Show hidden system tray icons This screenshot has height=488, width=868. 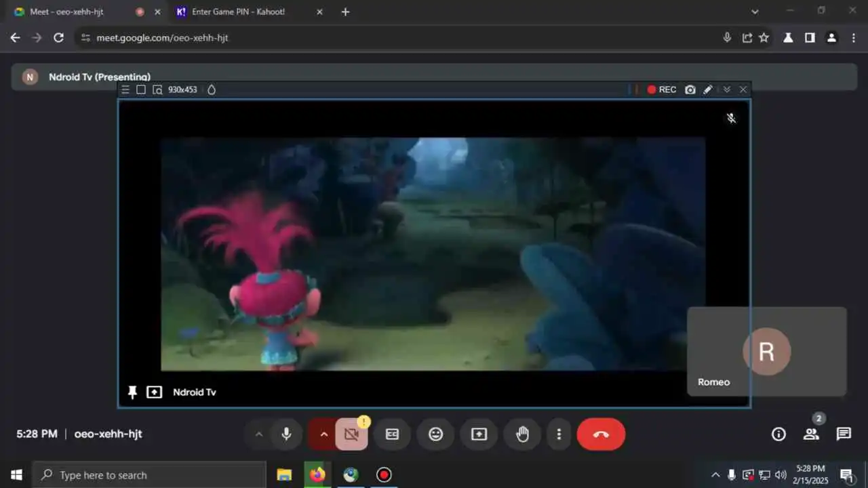click(715, 475)
